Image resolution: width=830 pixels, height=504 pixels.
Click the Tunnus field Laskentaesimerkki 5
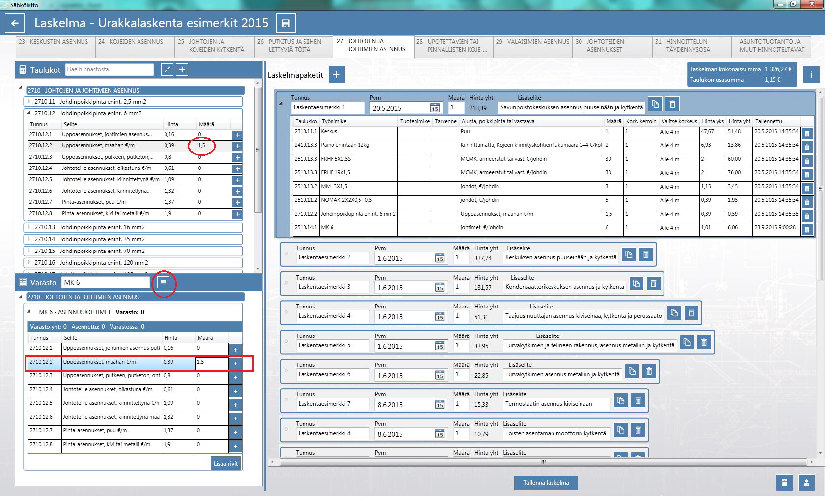point(332,345)
